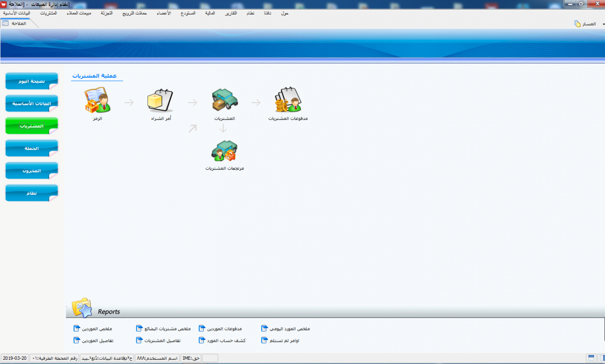Screen dimensions: 605x364
Task: Click the date 2019-03-20 in the status bar
Action: (x=14, y=358)
